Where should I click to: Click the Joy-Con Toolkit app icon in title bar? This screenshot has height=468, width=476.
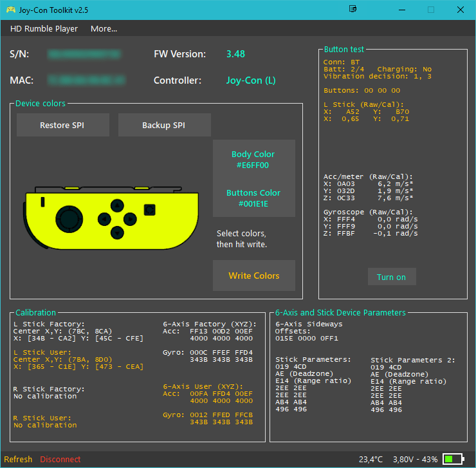11,10
